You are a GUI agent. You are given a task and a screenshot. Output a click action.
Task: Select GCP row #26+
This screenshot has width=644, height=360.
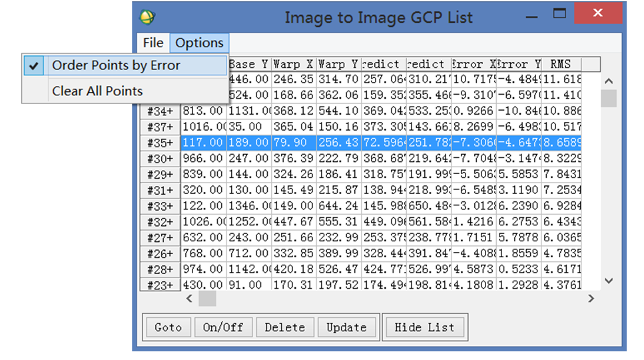pos(161,253)
